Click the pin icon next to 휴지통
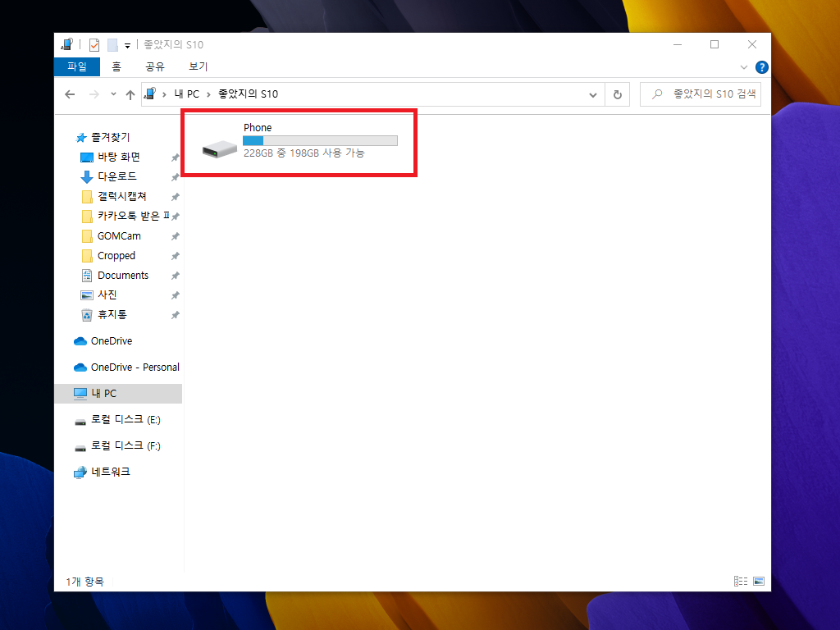The height and width of the screenshot is (630, 840). pos(176,315)
